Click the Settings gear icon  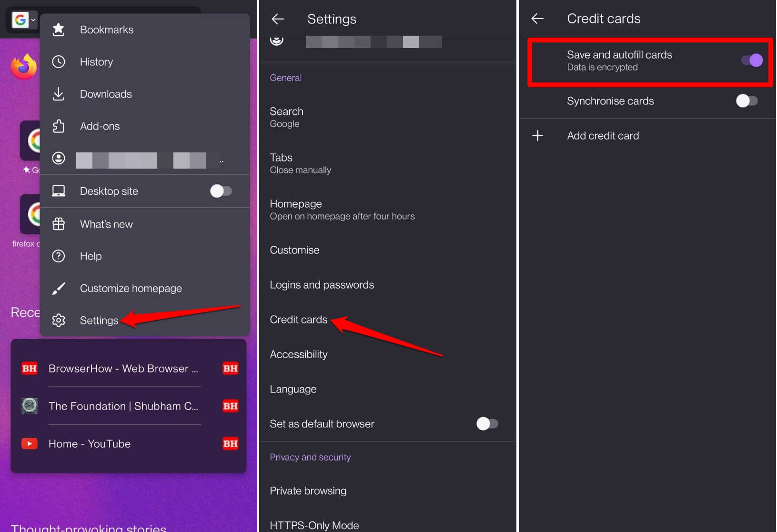(x=59, y=320)
